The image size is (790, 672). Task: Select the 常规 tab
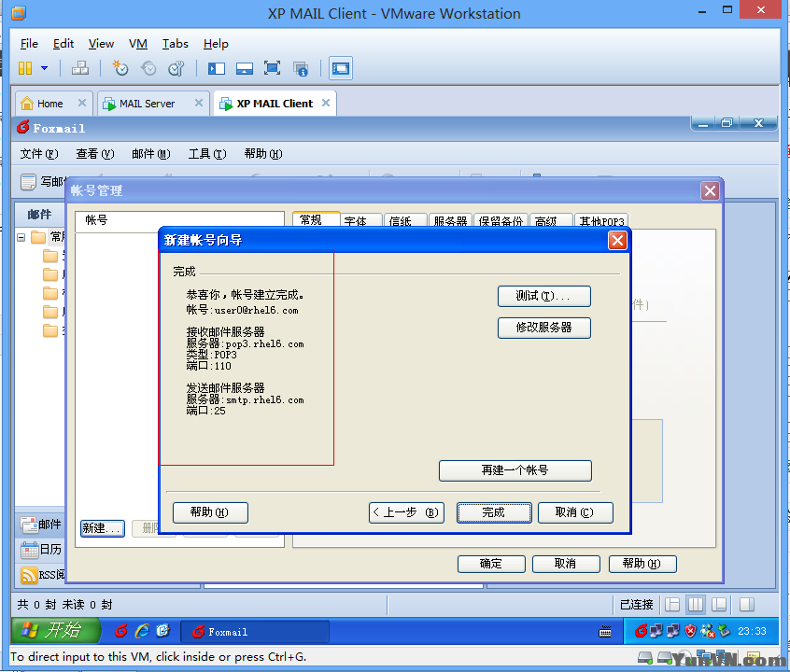pos(316,219)
